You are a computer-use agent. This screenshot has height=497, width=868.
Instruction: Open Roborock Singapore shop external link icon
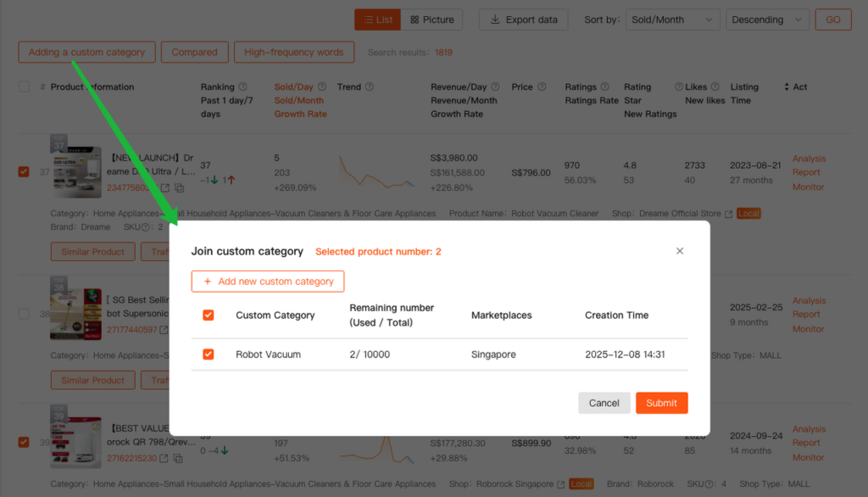pyautogui.click(x=560, y=484)
